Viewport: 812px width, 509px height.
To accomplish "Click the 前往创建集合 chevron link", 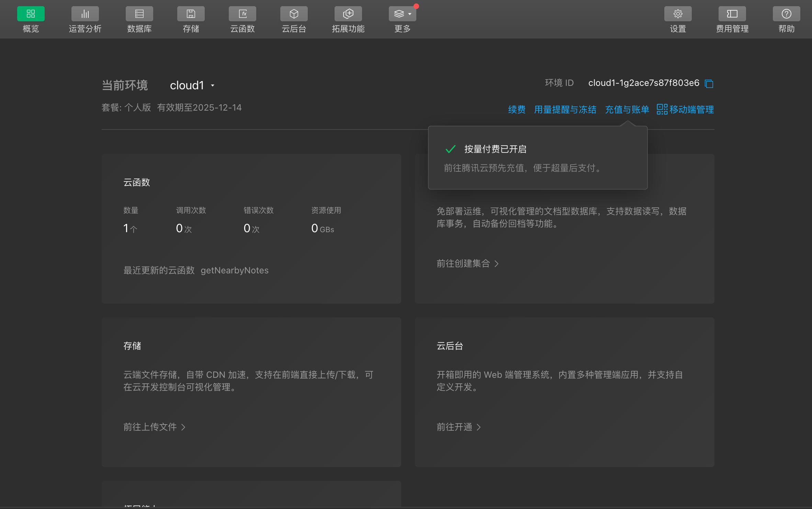I will pos(467,263).
